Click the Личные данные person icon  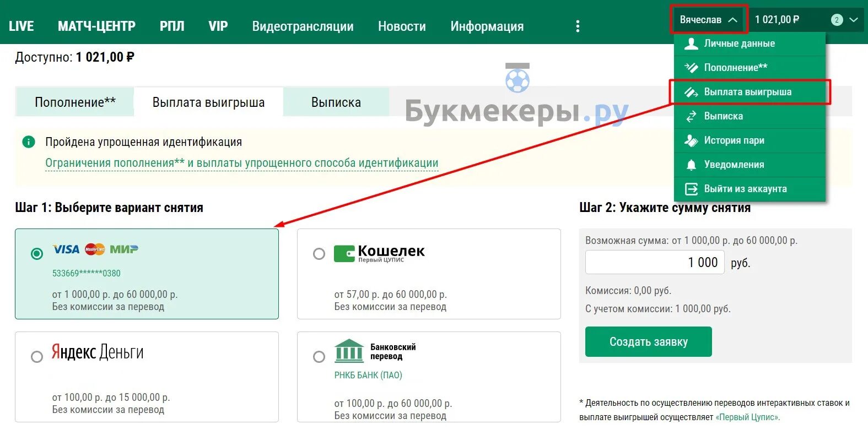point(691,44)
